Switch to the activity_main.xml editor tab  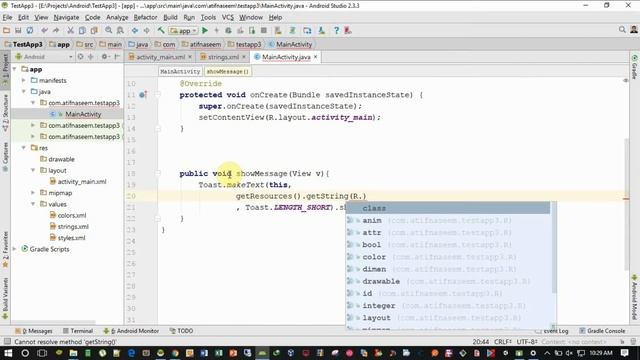(x=160, y=57)
